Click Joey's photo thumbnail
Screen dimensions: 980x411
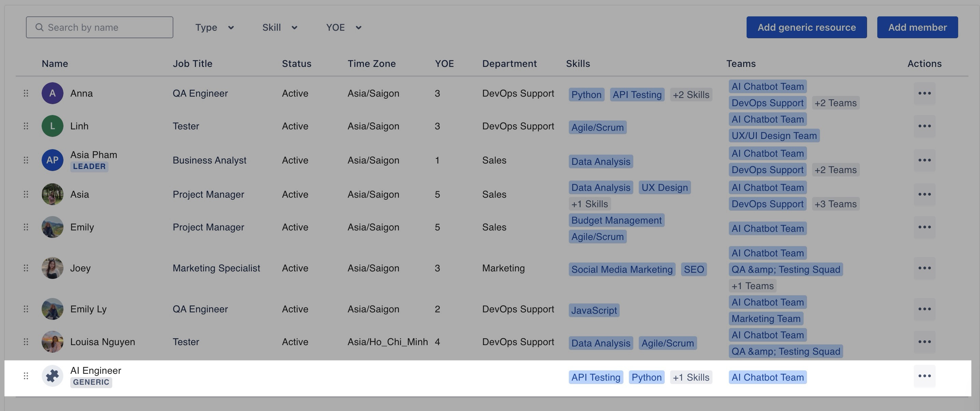pos(52,268)
